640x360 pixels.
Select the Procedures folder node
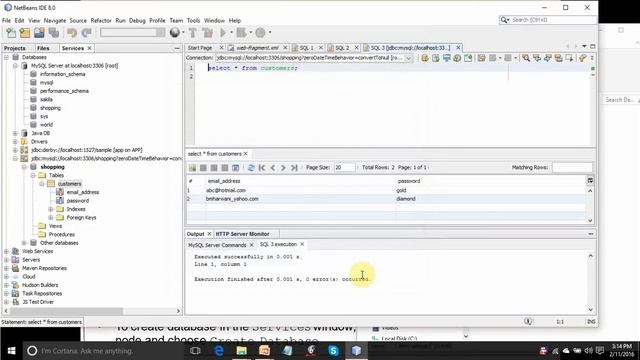pyautogui.click(x=62, y=234)
